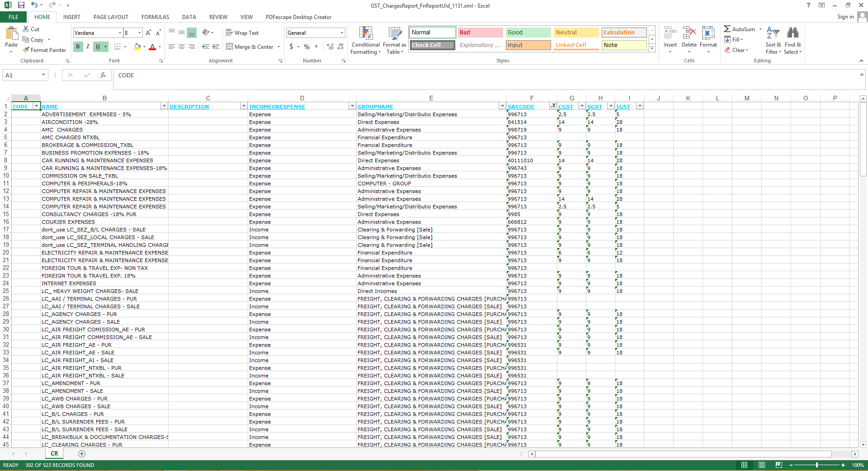The height and width of the screenshot is (471, 868).
Task: Click the Format Painter tool
Action: tap(44, 50)
